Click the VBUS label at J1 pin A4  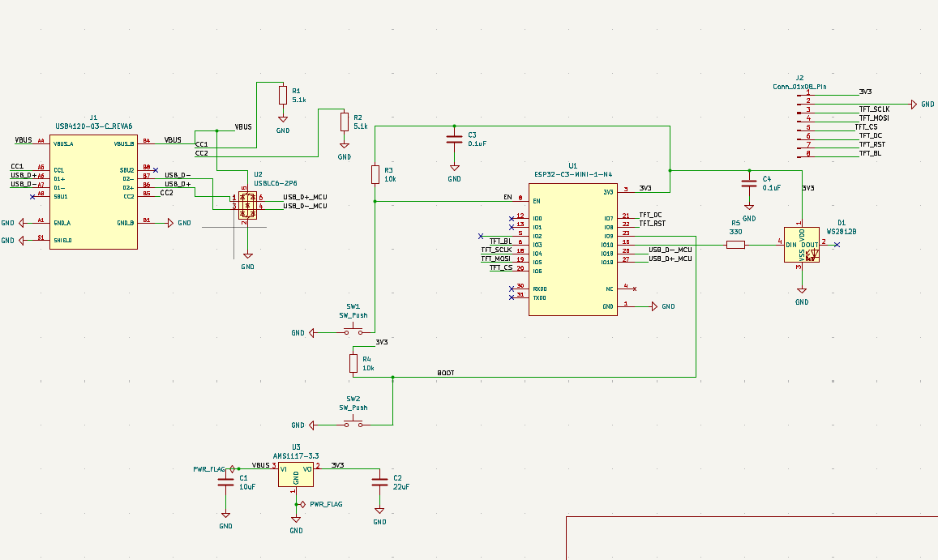click(24, 140)
